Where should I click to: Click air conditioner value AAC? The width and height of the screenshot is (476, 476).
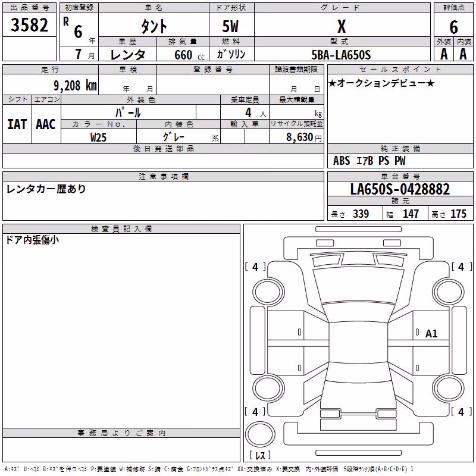pyautogui.click(x=46, y=124)
